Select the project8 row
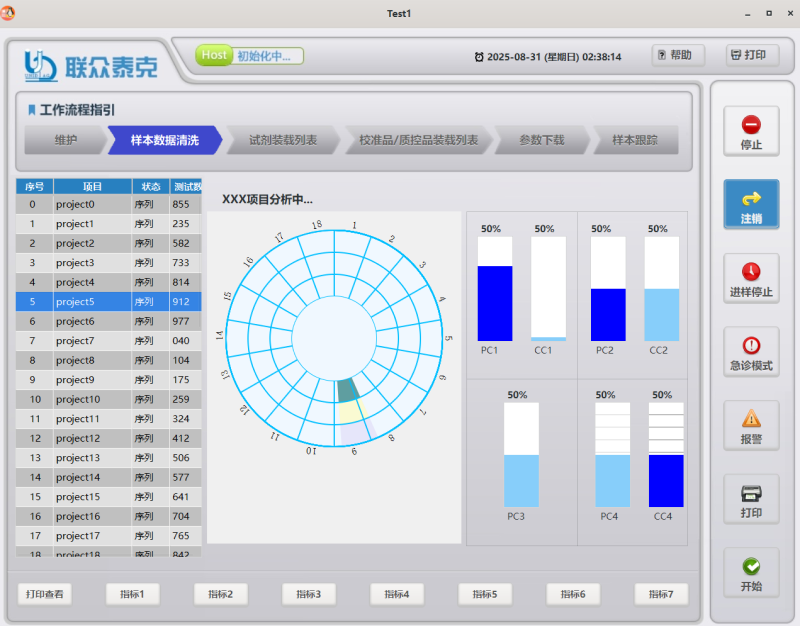Screen dimensions: 800x626 [x=109, y=360]
